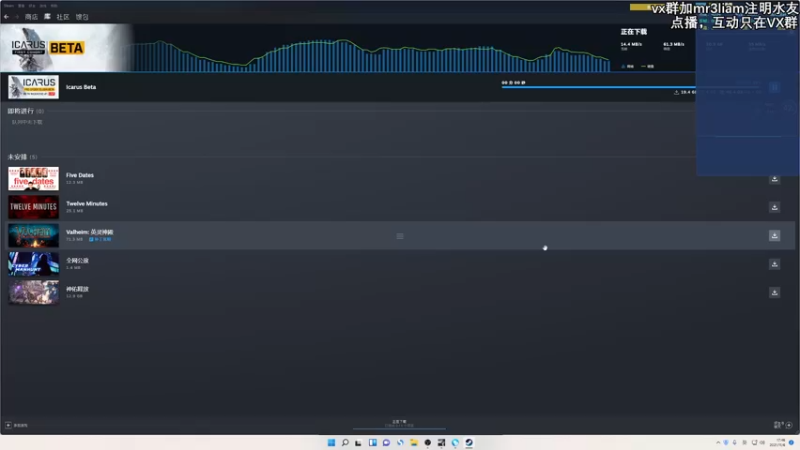Click the add game plus icon
This screenshot has height=450, width=800.
(x=8, y=425)
